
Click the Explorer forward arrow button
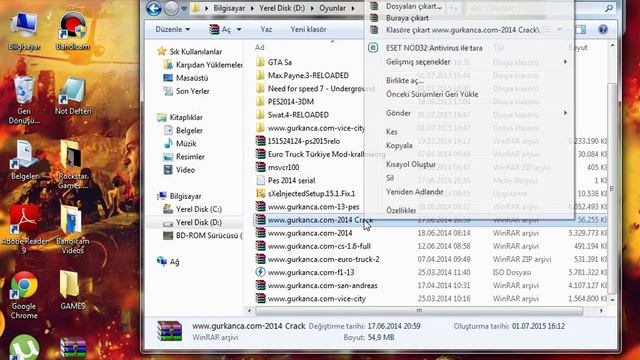(x=171, y=8)
